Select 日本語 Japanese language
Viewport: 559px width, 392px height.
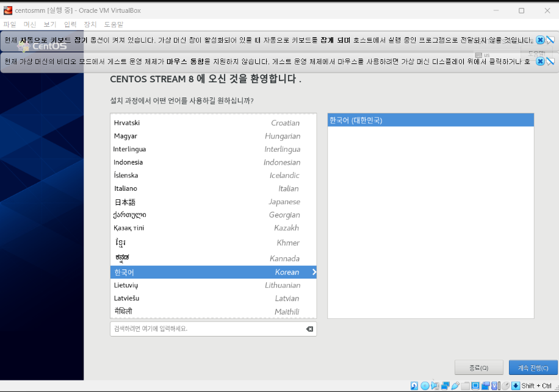point(213,202)
